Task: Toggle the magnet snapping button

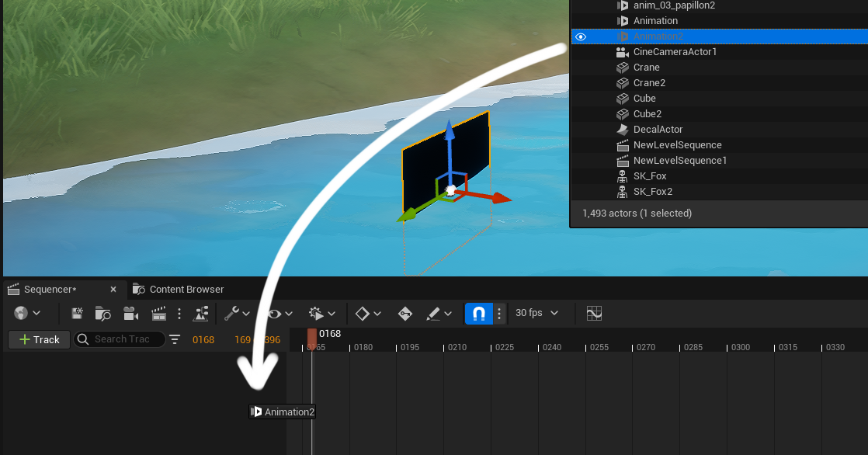Action: coord(478,314)
